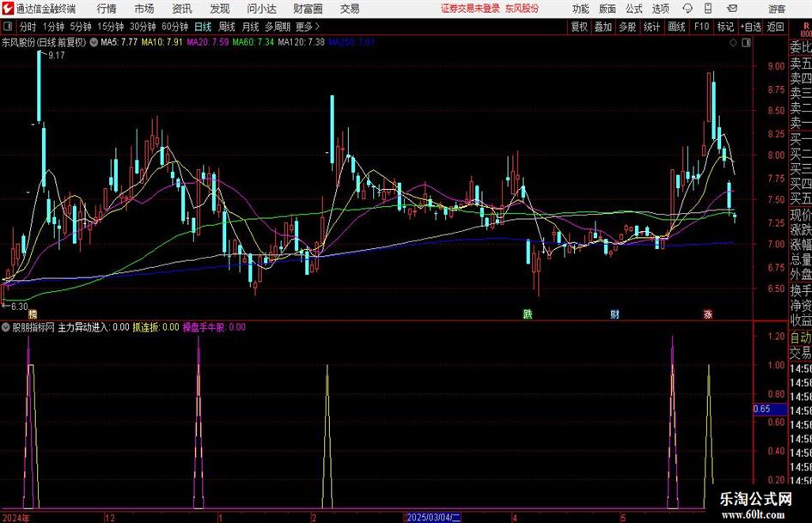Click the 统计 statistics toolbar button

(651, 27)
